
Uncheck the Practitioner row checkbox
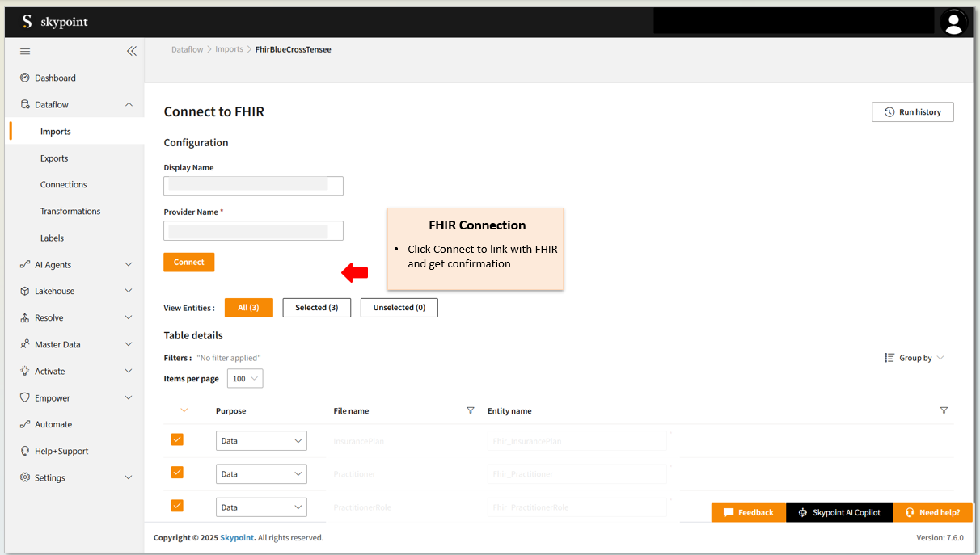tap(177, 473)
